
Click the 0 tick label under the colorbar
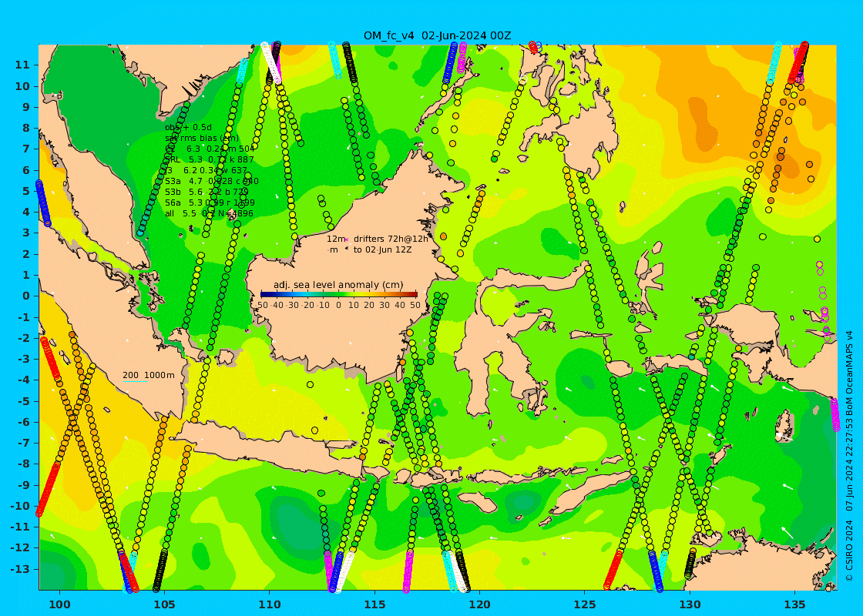[x=338, y=305]
